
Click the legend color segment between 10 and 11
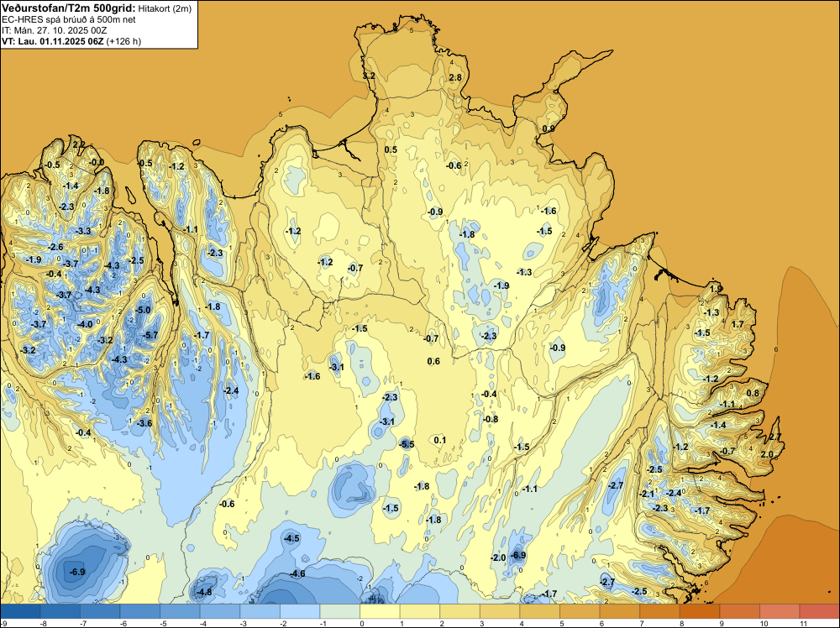point(780,611)
